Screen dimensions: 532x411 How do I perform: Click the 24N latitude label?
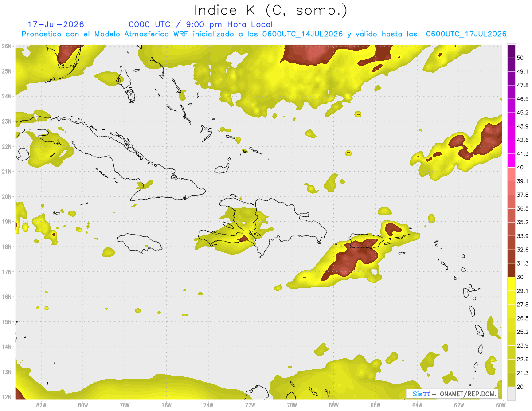7,96
